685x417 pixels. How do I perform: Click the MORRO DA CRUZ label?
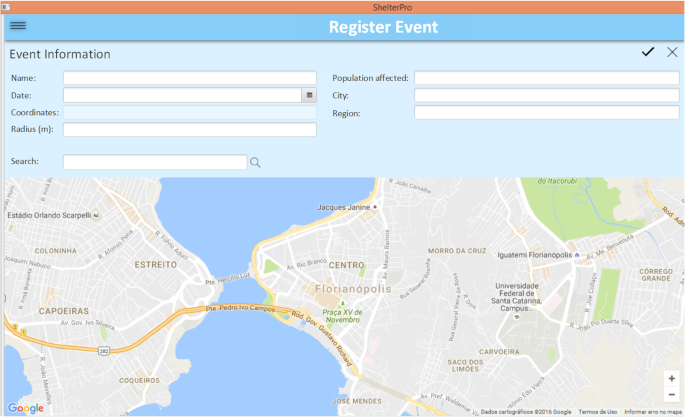pos(457,251)
